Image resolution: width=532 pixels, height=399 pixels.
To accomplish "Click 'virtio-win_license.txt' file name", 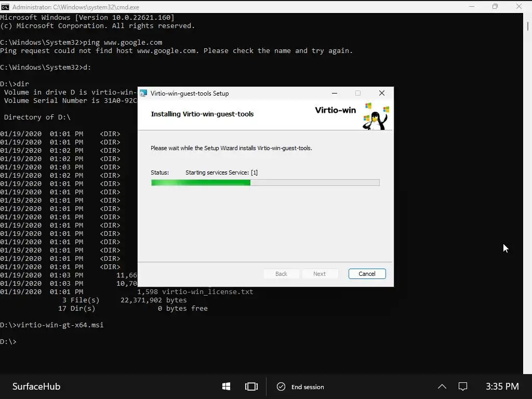I will (208, 292).
